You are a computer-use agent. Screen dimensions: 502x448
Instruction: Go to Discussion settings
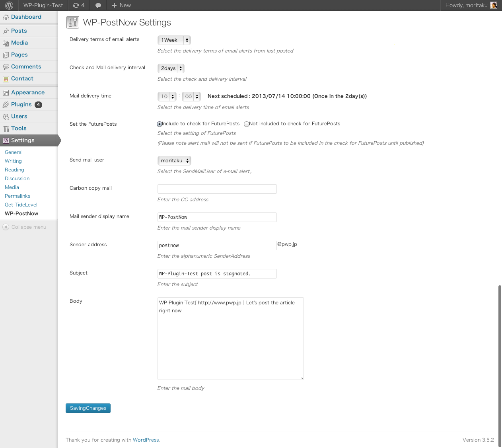coord(17,179)
